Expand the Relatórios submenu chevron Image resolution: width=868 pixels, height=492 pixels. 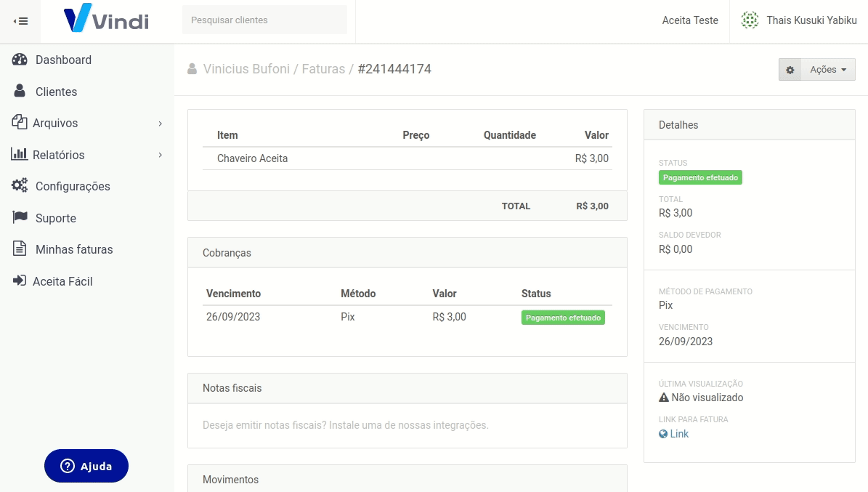pyautogui.click(x=160, y=155)
